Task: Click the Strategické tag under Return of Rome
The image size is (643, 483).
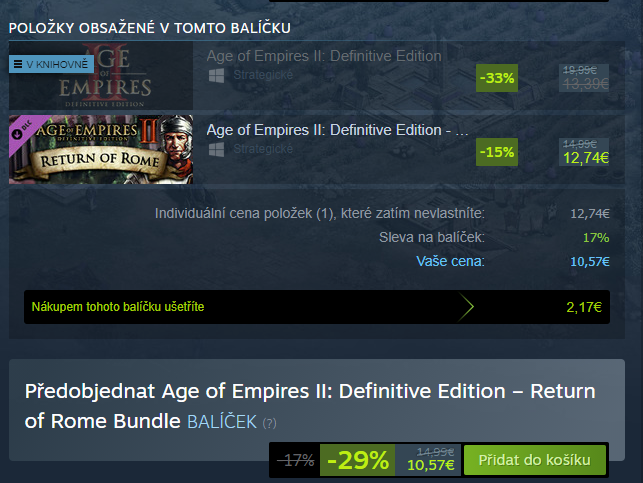Action: tap(263, 149)
